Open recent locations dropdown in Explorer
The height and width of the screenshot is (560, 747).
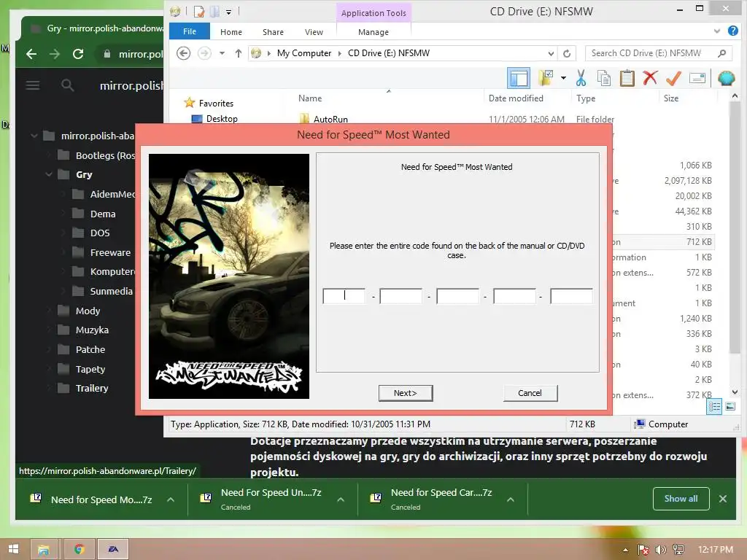[222, 52]
